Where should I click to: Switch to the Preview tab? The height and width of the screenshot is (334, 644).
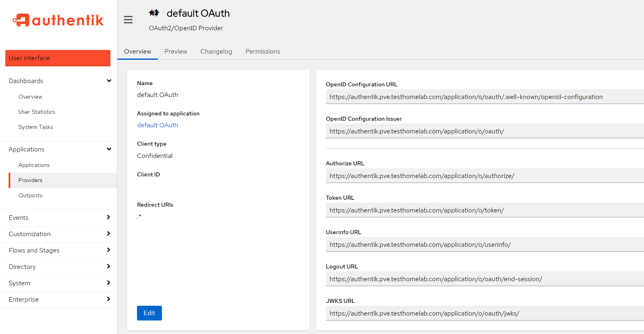click(x=176, y=52)
